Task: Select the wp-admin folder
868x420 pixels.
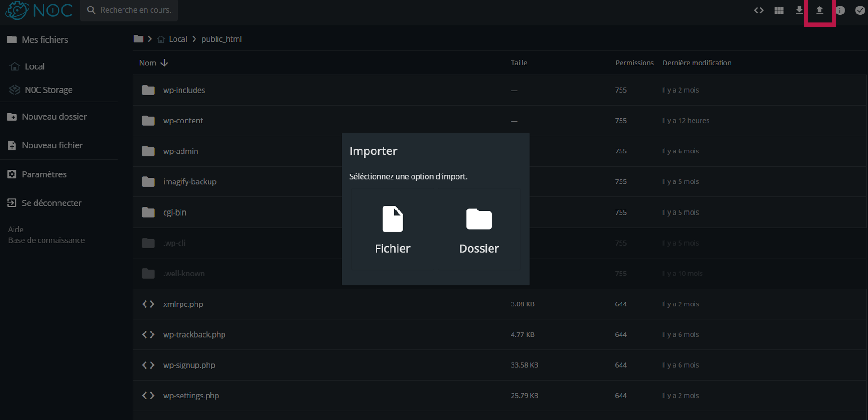Action: pyautogui.click(x=499, y=151)
